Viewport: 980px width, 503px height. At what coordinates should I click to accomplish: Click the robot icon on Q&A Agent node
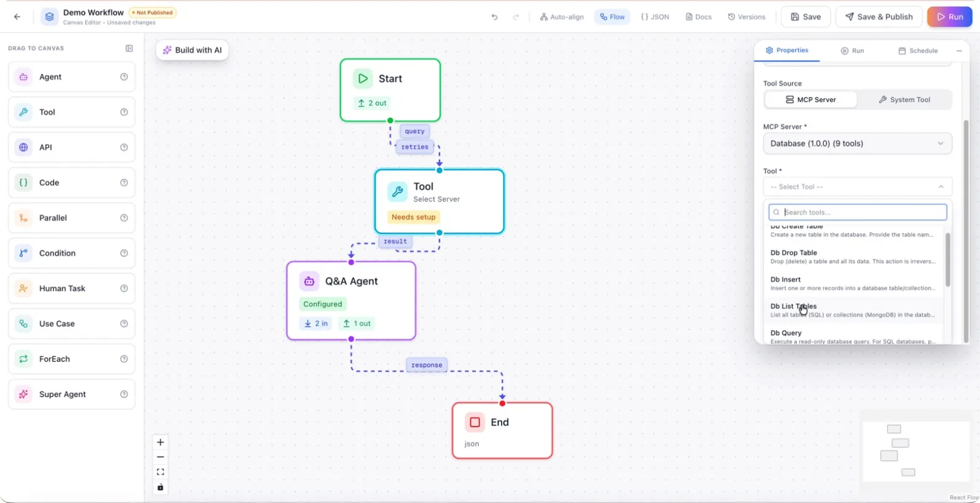309,281
